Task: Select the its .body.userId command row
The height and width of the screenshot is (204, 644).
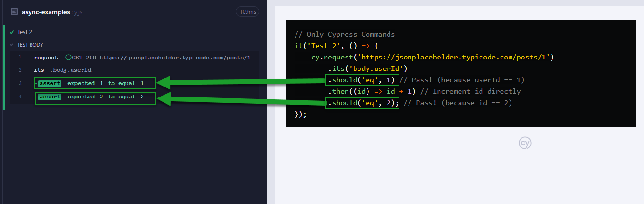Action: click(x=134, y=70)
